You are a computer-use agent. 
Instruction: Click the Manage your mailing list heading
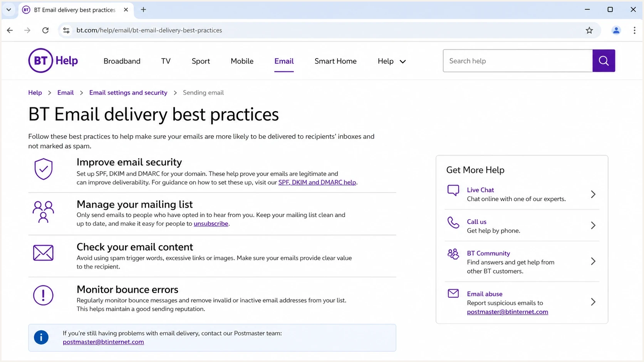[134, 204]
